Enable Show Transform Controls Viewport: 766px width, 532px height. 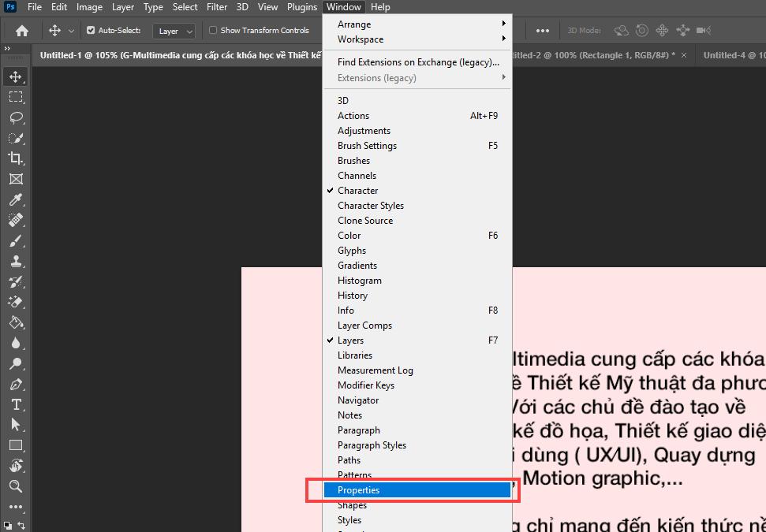tap(211, 30)
